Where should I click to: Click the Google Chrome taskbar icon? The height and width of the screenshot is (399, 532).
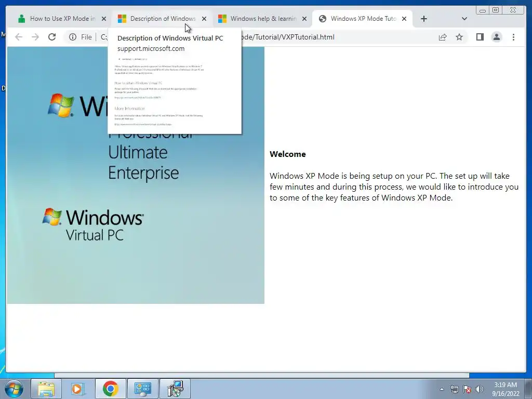(x=110, y=389)
